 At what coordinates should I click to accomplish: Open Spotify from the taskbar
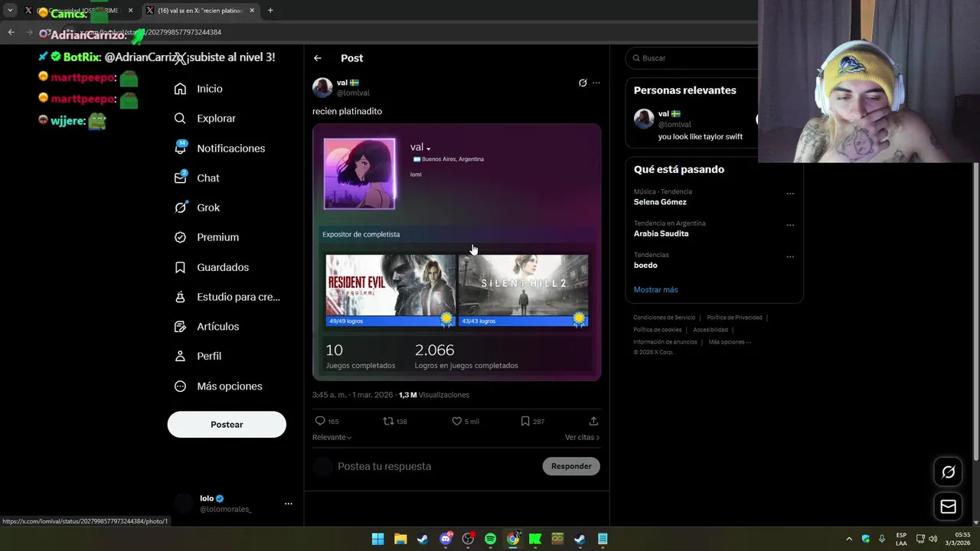[490, 539]
